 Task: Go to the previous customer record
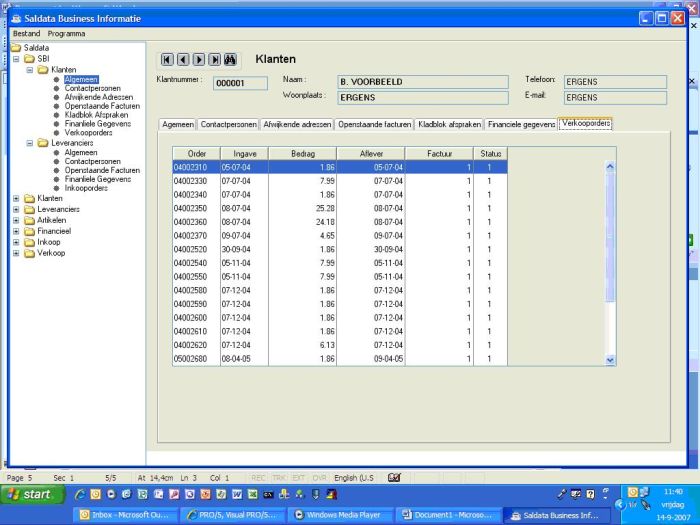(183, 60)
